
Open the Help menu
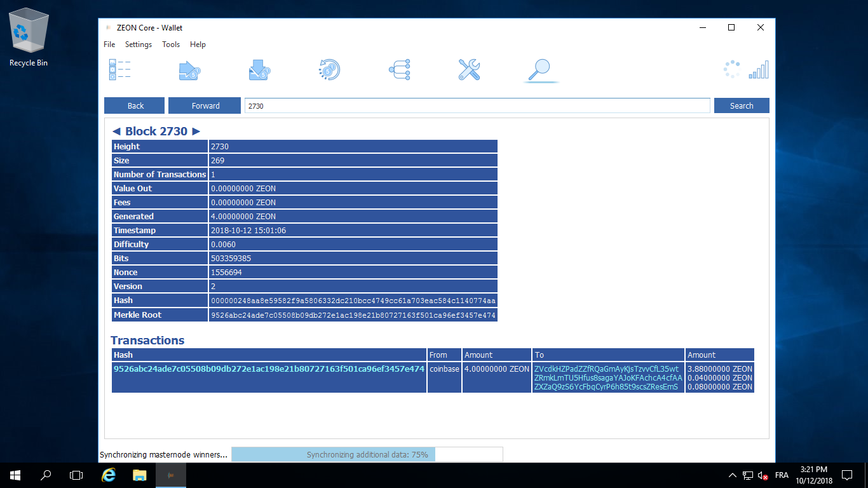pos(198,44)
